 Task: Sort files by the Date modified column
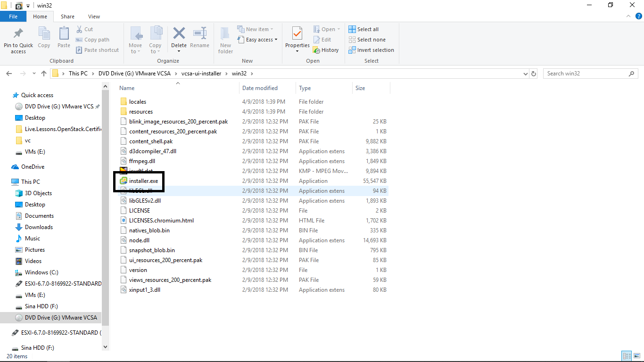[x=260, y=88]
